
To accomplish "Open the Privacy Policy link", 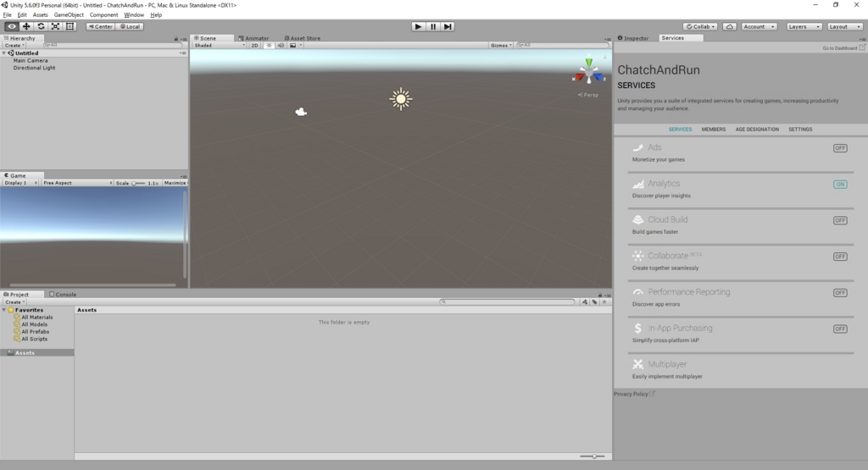I will click(x=631, y=394).
